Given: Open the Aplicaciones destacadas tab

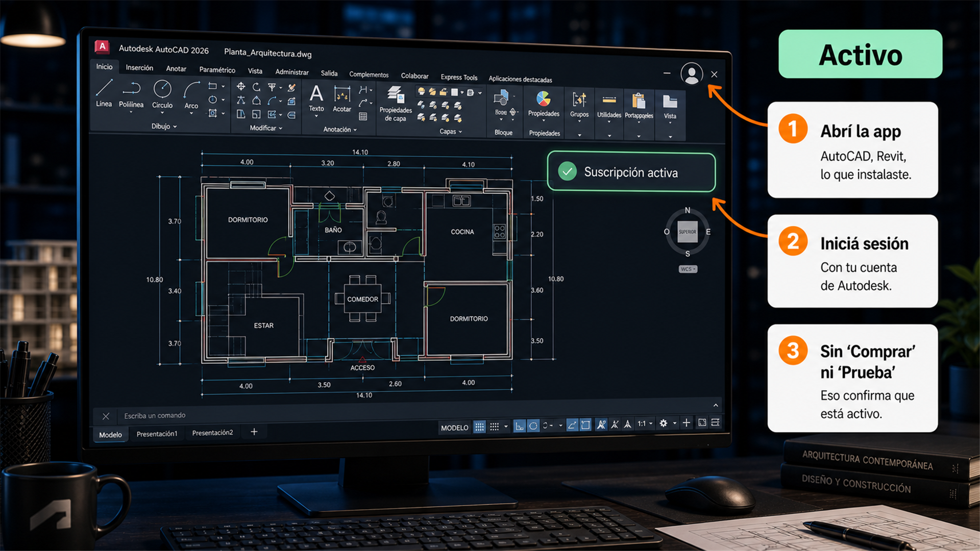Looking at the screenshot, I should tap(520, 79).
